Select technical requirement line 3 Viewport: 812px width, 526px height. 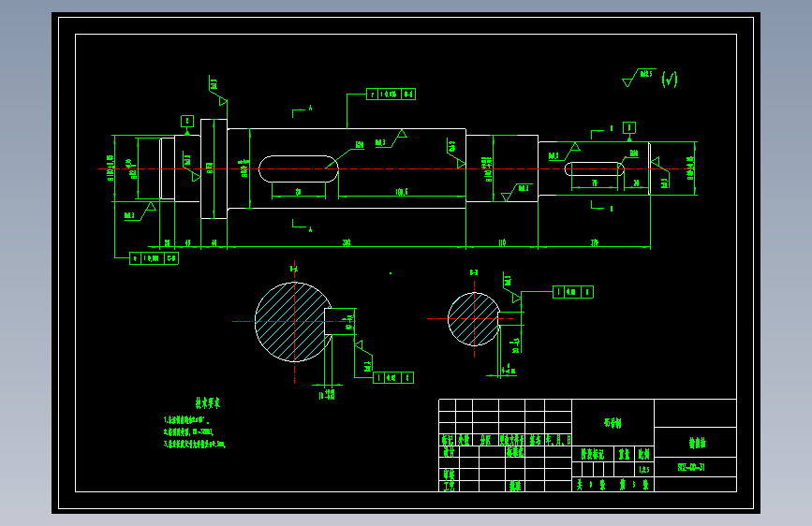194,444
